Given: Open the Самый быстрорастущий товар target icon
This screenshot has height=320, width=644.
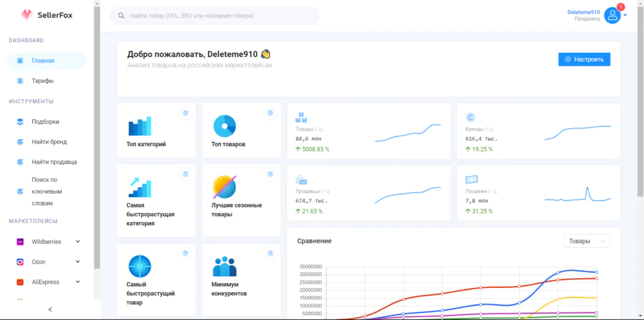Looking at the screenshot, I should coord(138,266).
